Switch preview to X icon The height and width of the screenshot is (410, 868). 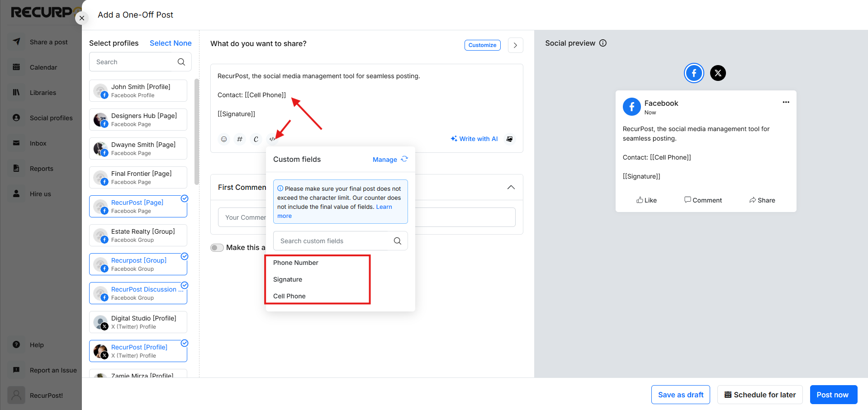(718, 73)
